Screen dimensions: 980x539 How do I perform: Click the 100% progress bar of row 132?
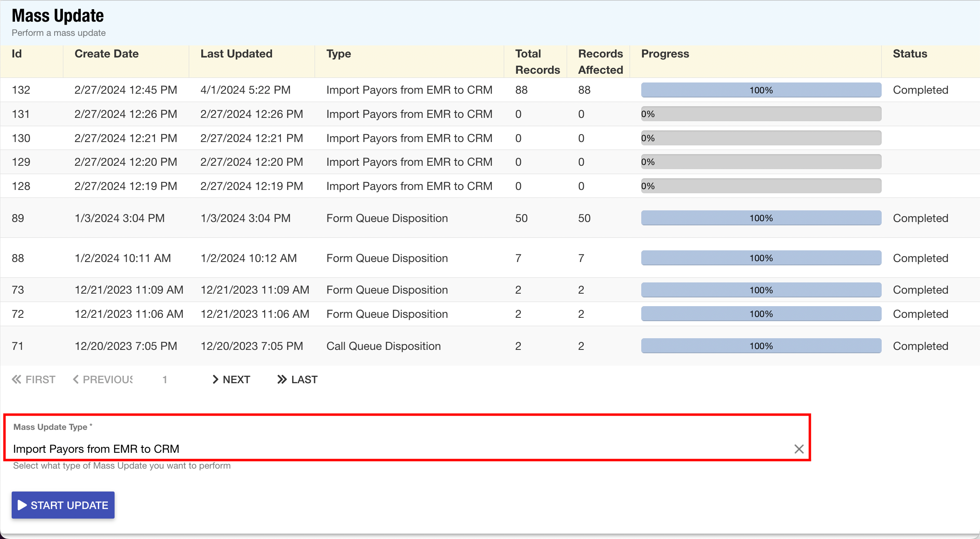761,90
